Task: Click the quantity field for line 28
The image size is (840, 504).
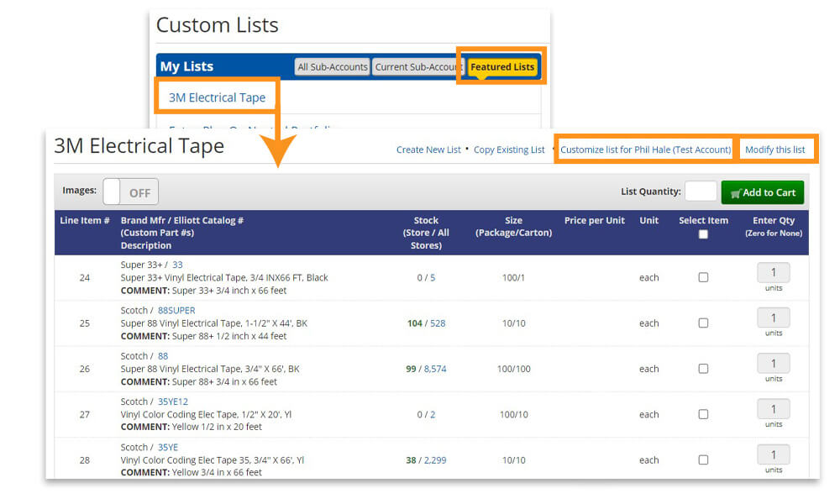Action: 774,454
